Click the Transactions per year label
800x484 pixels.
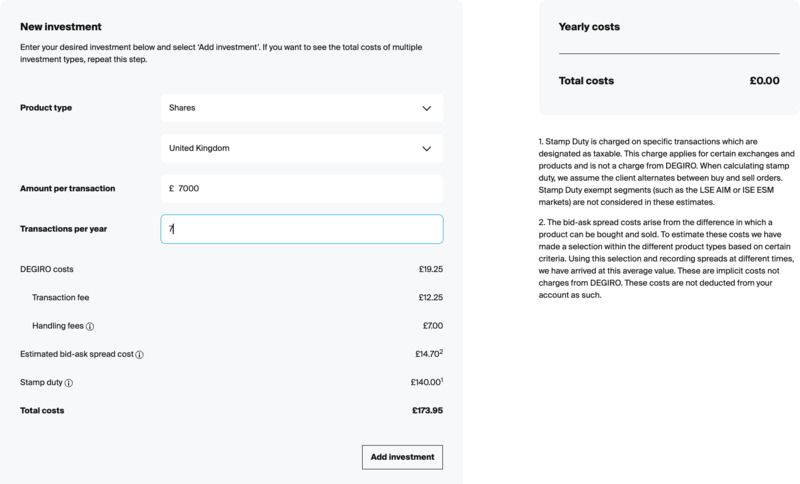click(x=63, y=229)
